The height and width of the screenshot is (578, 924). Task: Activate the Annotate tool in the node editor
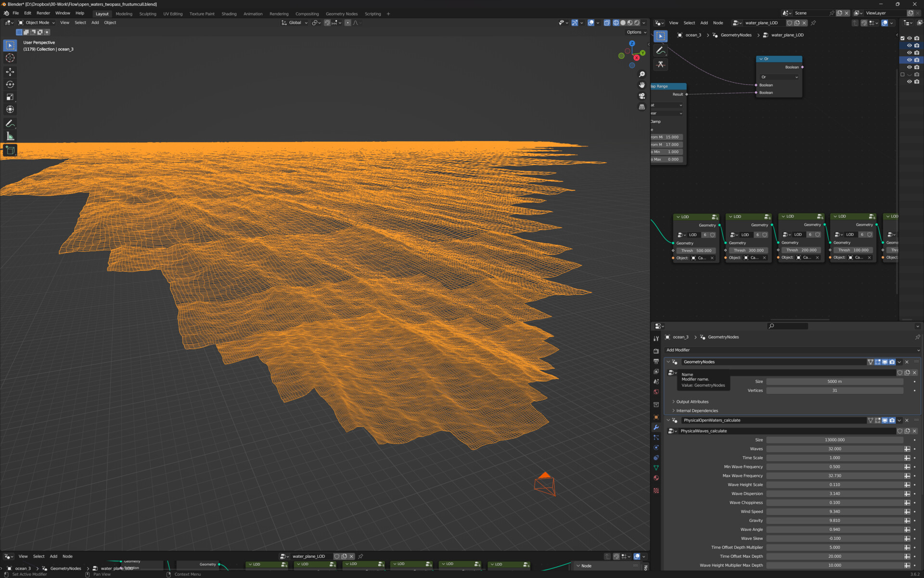coord(661,51)
